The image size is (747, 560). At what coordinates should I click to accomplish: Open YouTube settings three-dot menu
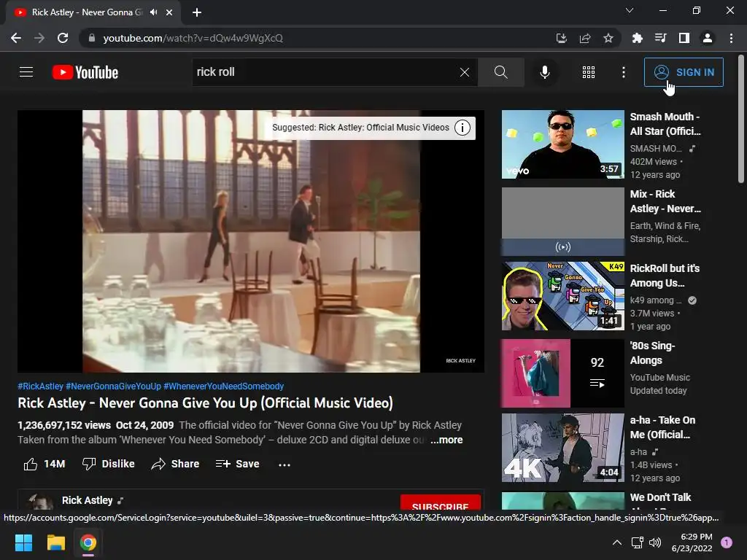pyautogui.click(x=623, y=72)
